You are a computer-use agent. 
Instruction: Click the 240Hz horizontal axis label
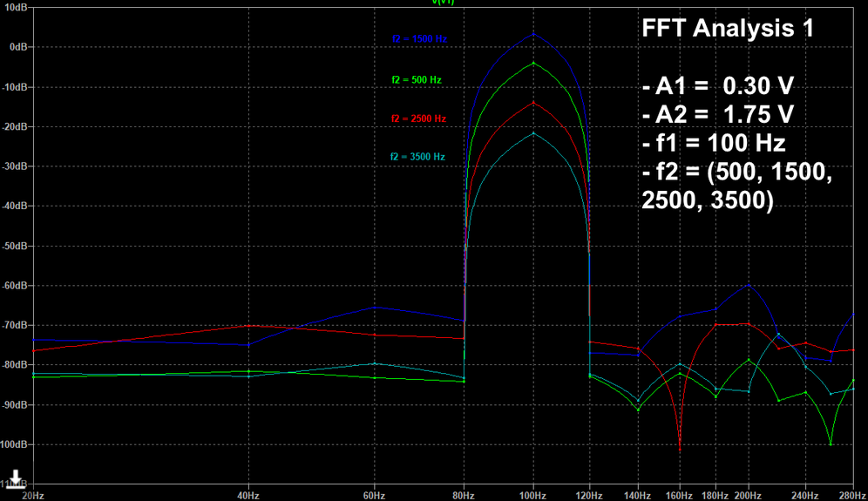pyautogui.click(x=805, y=496)
